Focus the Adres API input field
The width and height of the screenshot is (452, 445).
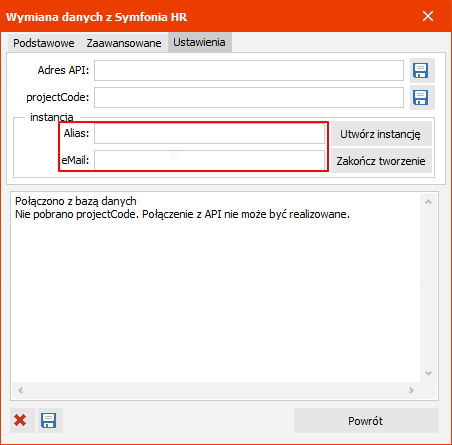pyautogui.click(x=249, y=70)
